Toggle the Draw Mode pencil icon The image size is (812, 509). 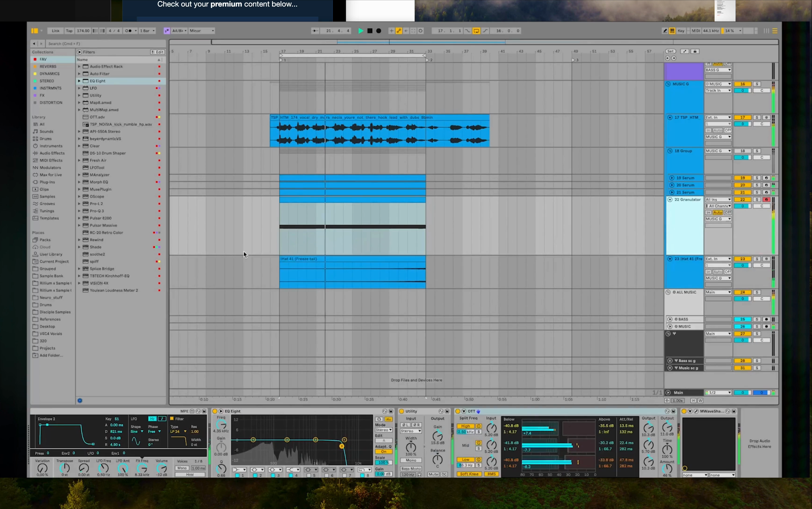click(x=665, y=31)
